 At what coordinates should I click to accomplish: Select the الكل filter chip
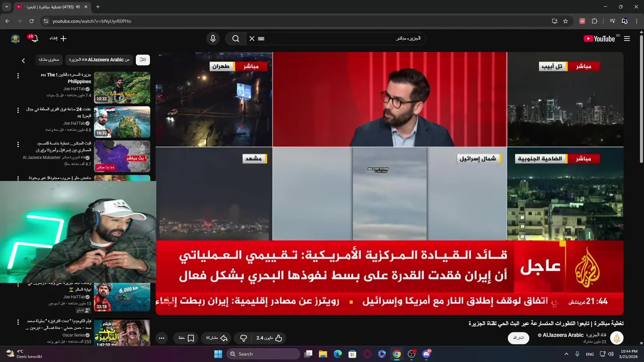143,60
